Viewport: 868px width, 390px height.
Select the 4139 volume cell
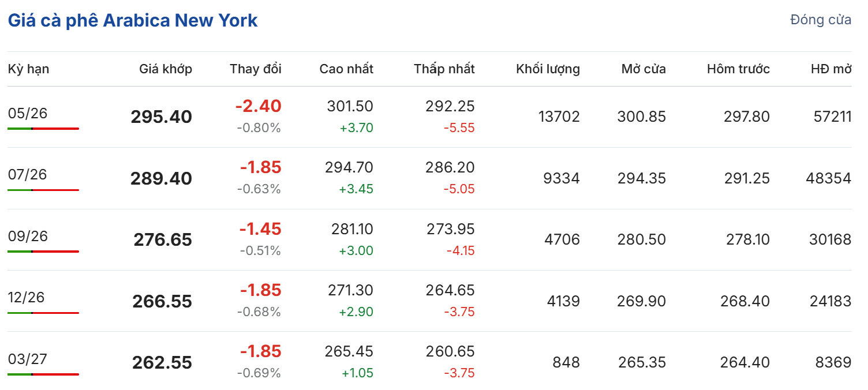(562, 301)
